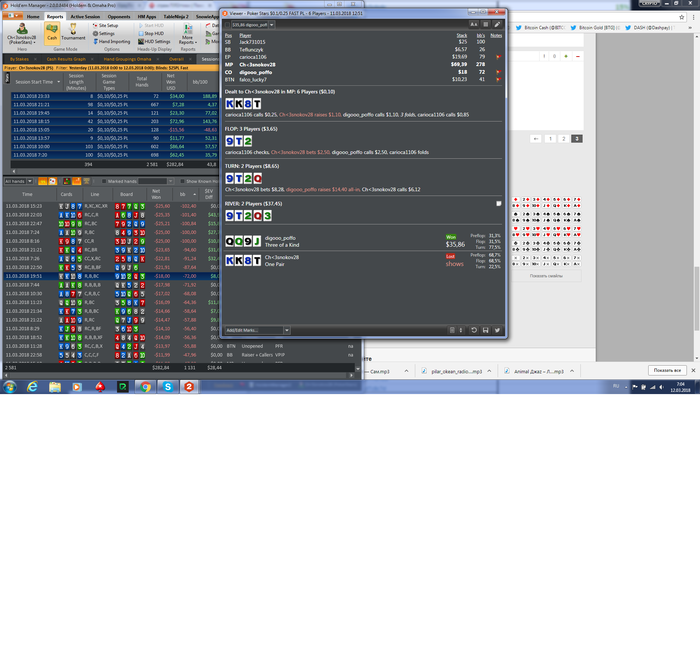Close the Overall report tab
This screenshot has width=700, height=667.
click(x=190, y=59)
